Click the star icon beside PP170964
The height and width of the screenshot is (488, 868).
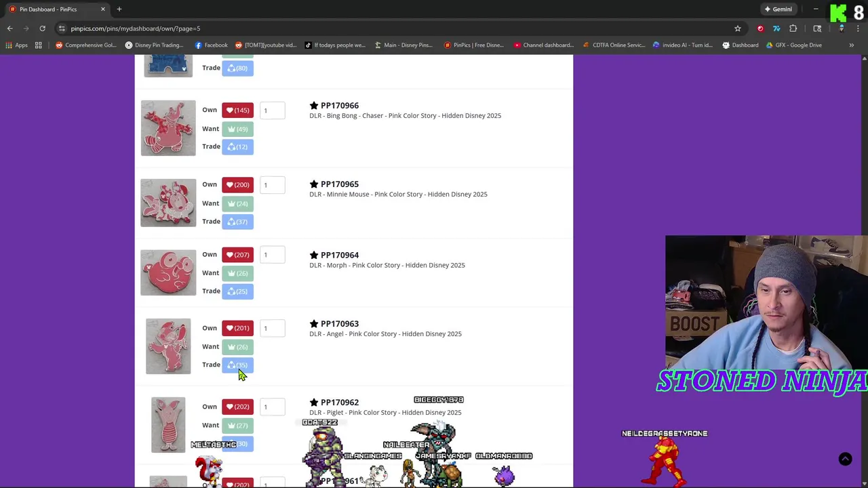314,256
